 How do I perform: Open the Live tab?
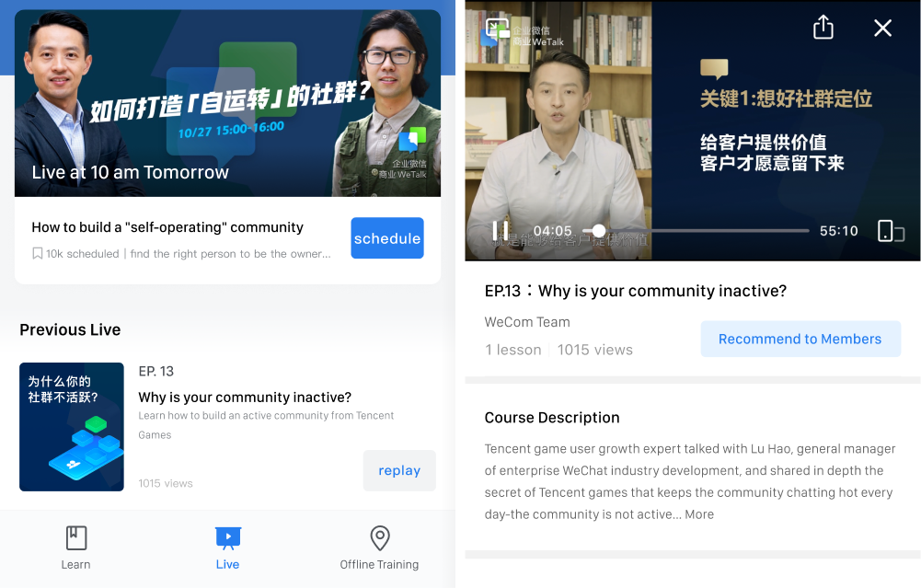[x=227, y=548]
